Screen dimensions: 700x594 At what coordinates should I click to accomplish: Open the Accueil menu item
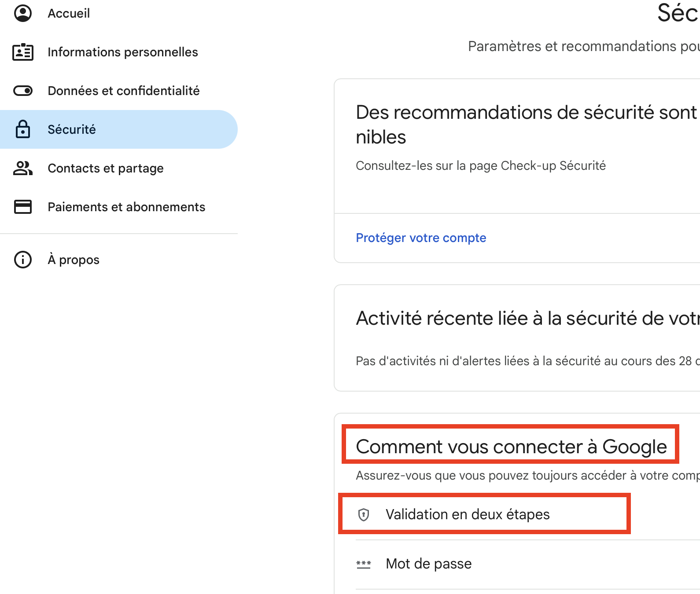pyautogui.click(x=69, y=13)
